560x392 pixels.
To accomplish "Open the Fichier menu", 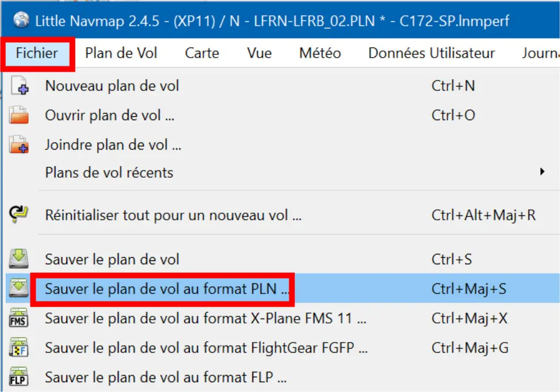I will (x=37, y=53).
